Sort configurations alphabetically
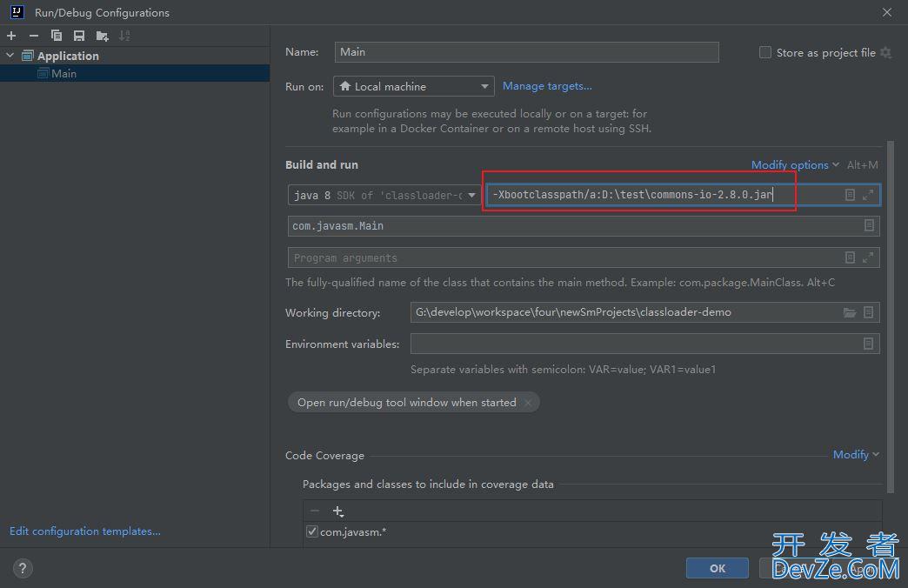 [x=124, y=36]
